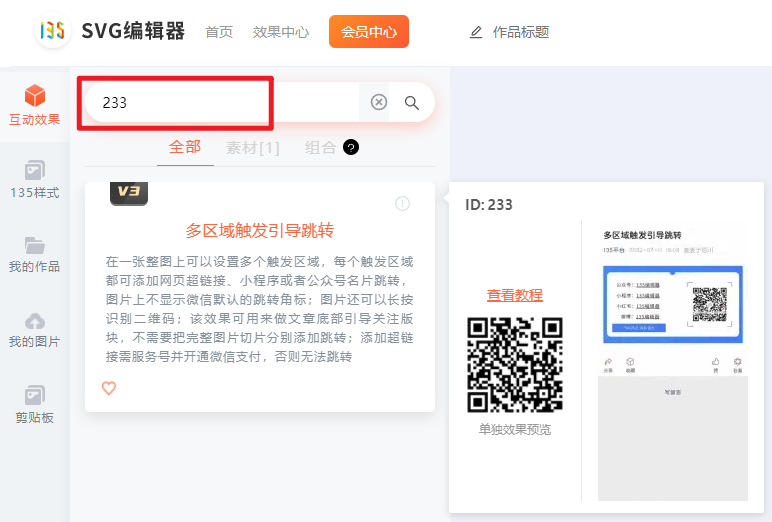Click the 135 editor logo
This screenshot has width=772, height=522.
click(53, 31)
